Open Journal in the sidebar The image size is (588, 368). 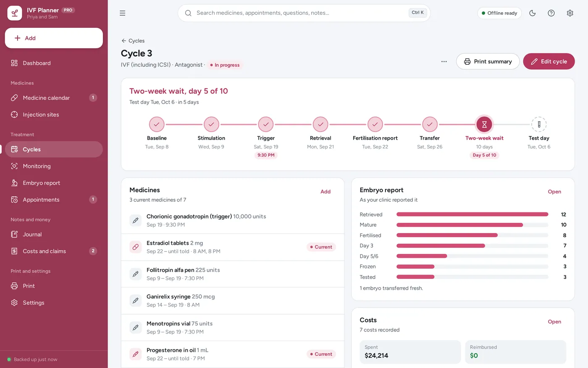54,234
